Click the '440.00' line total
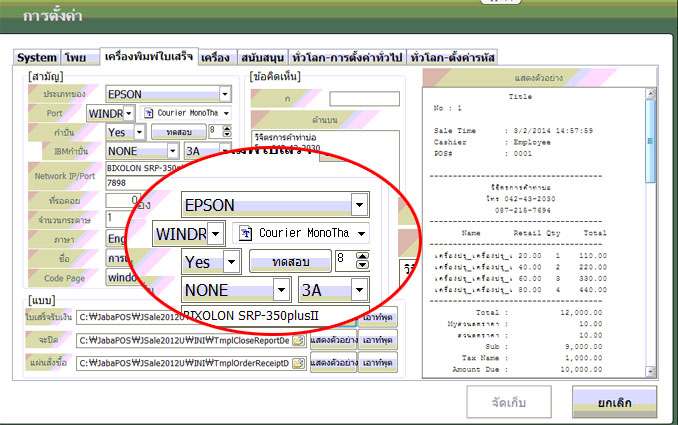Viewport: 678px width, 425px height. pyautogui.click(x=593, y=290)
